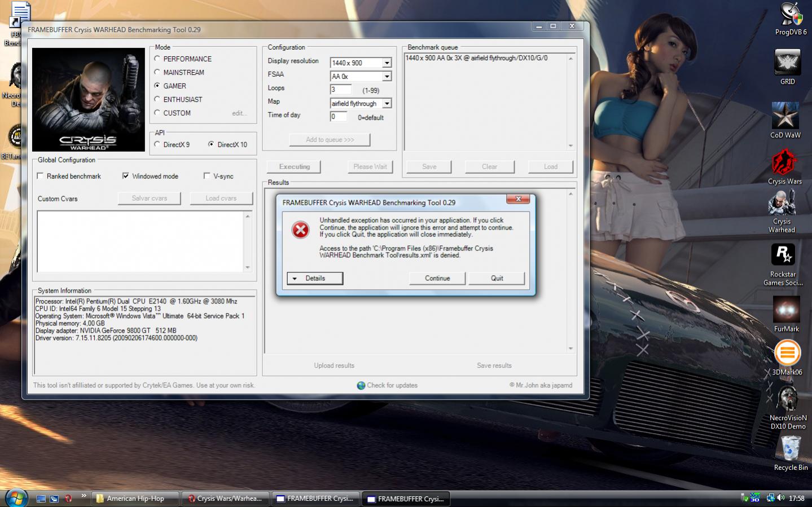Open Display resolution dropdown
Image resolution: width=812 pixels, height=507 pixels.
(x=387, y=63)
